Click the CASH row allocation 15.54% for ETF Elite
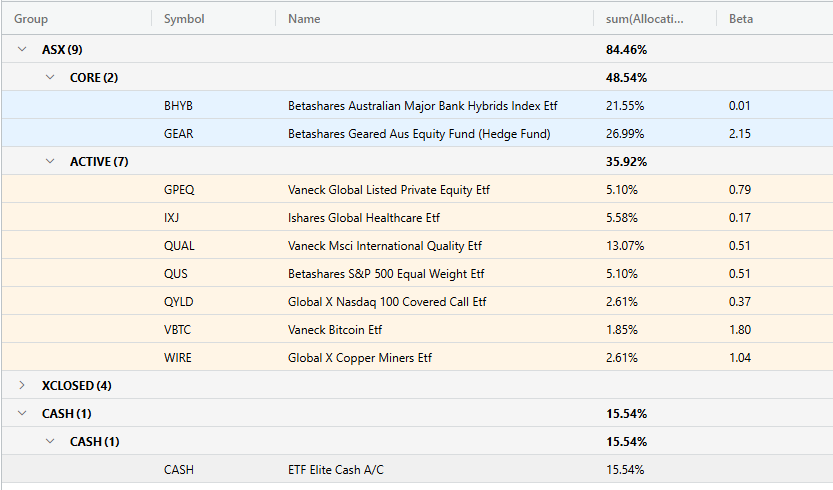Image resolution: width=833 pixels, height=490 pixels. (625, 470)
